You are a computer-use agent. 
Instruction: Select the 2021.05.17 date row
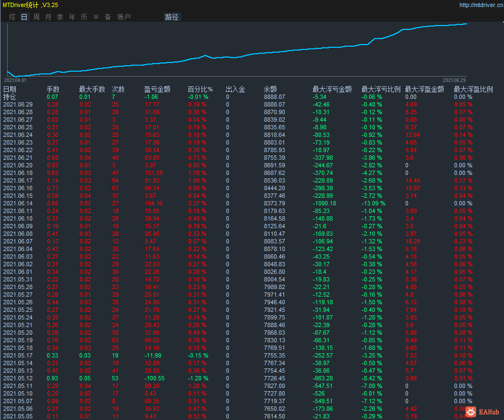(18, 355)
